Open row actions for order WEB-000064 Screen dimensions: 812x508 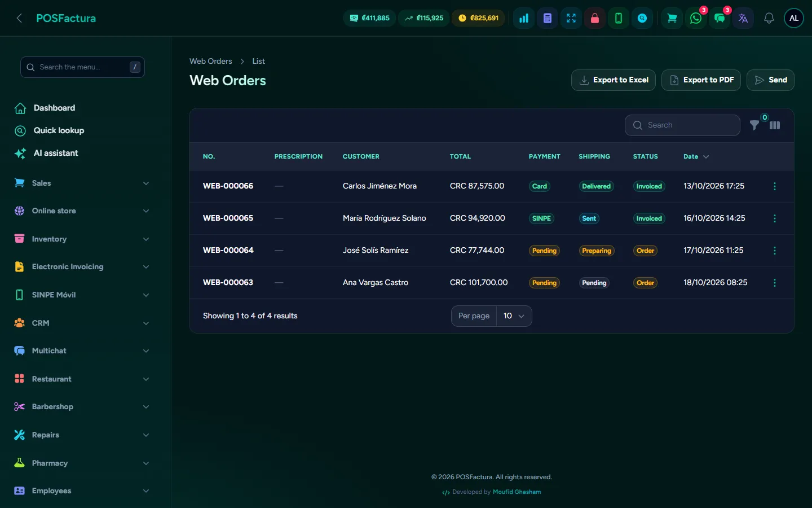coord(775,251)
